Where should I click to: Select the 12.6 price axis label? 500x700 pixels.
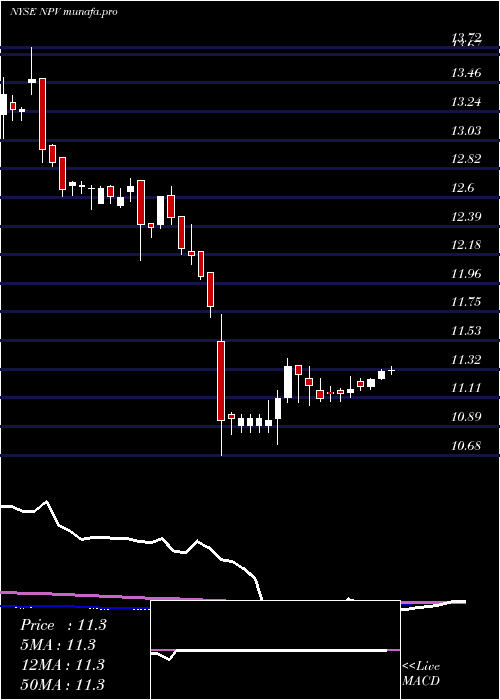coord(463,188)
